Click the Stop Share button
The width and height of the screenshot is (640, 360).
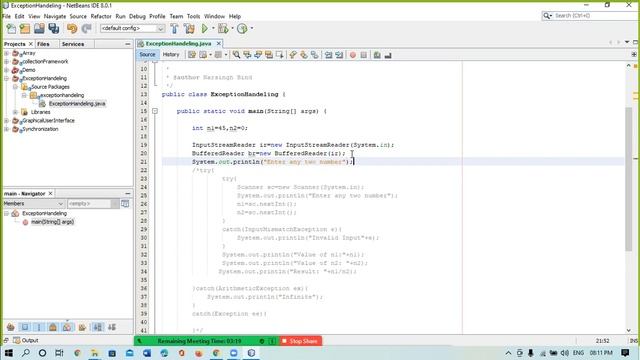click(x=300, y=341)
